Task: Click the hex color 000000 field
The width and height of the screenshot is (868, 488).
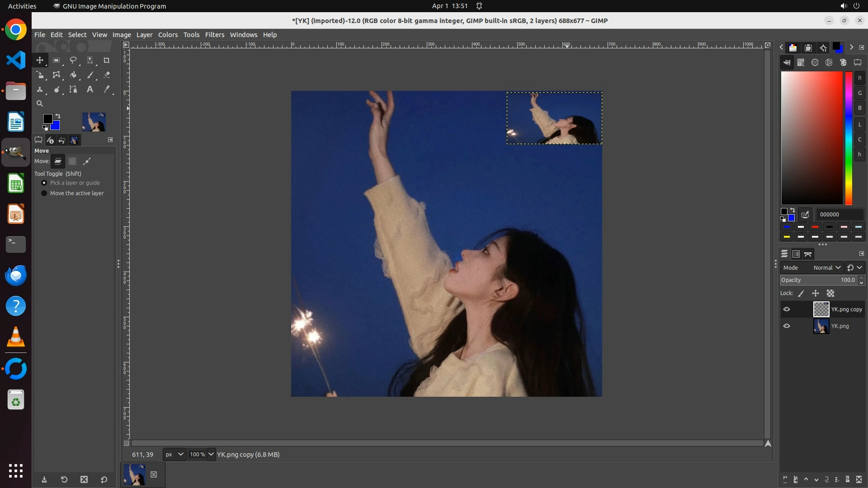Action: (839, 215)
